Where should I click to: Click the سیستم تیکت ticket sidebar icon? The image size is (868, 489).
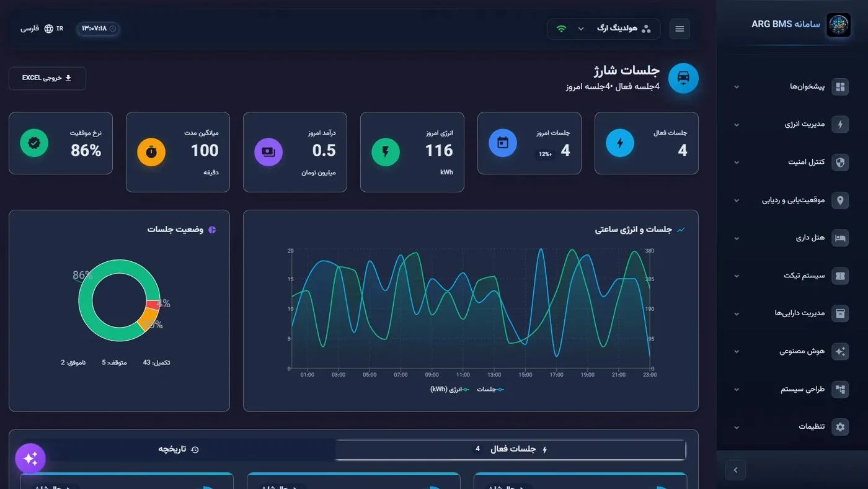coord(840,276)
